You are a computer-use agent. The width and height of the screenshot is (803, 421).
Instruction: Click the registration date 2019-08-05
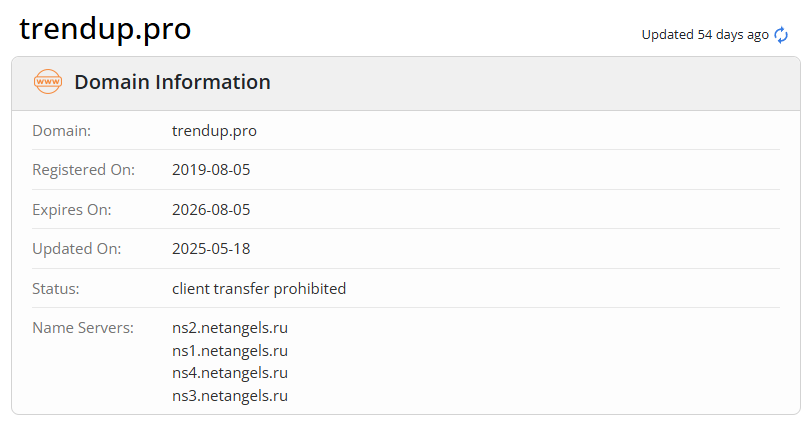[211, 170]
